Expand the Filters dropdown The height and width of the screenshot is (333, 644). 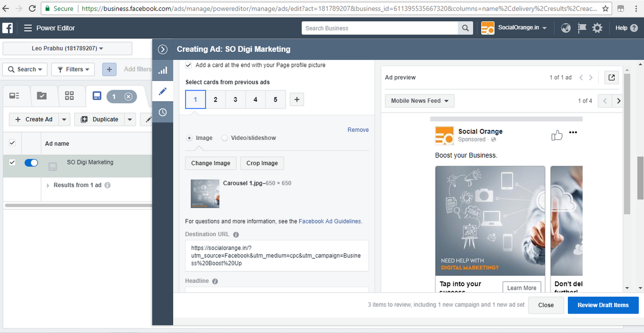point(73,69)
